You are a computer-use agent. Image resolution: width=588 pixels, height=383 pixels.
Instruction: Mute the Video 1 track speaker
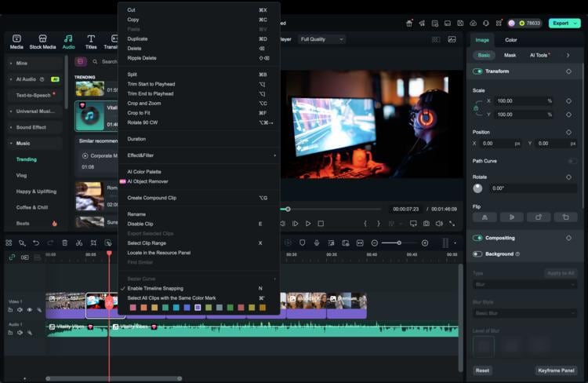[x=20, y=310]
